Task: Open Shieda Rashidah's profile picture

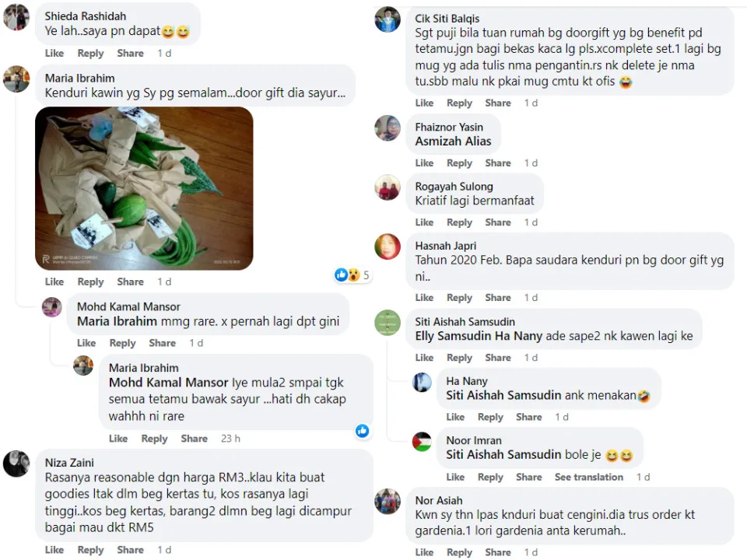Action: point(16,16)
